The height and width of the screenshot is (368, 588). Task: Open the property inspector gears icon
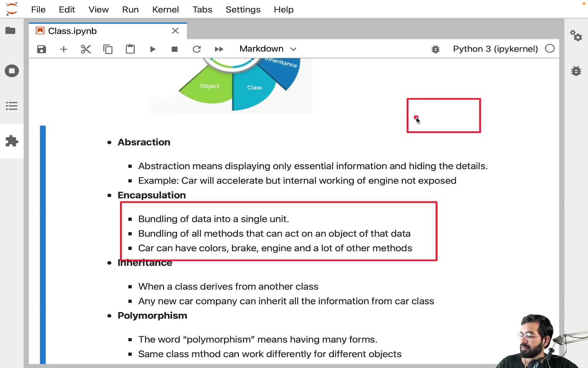click(x=576, y=35)
